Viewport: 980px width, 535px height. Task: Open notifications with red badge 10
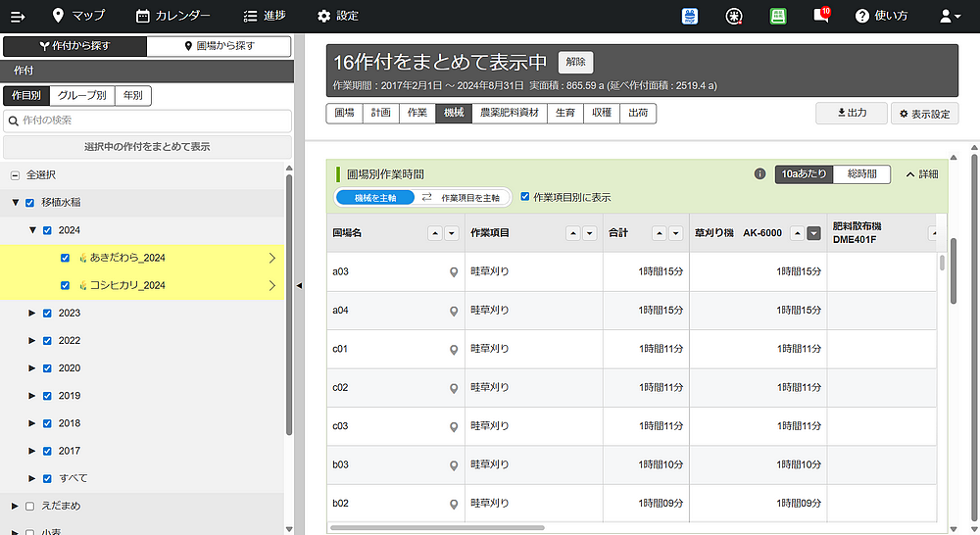tap(821, 16)
